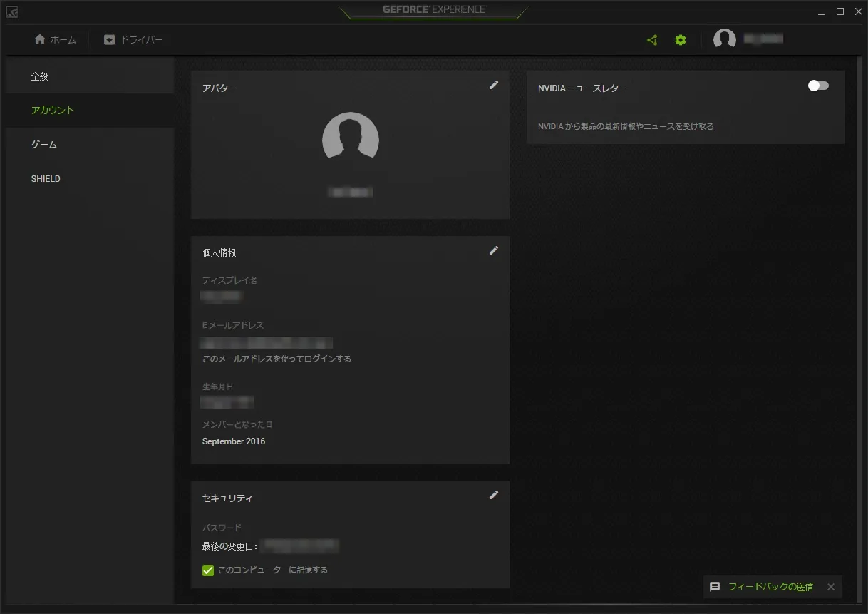Viewport: 868px width, 614px height.
Task: Edit the アバター section with pencil icon
Action: (494, 85)
